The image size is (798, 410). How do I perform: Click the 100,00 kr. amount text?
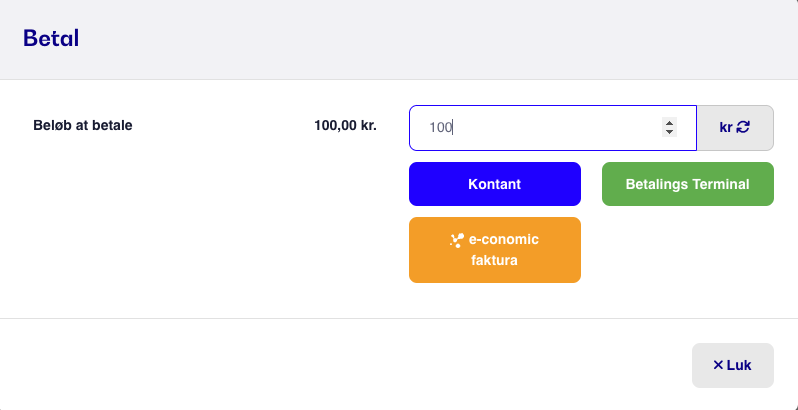346,125
